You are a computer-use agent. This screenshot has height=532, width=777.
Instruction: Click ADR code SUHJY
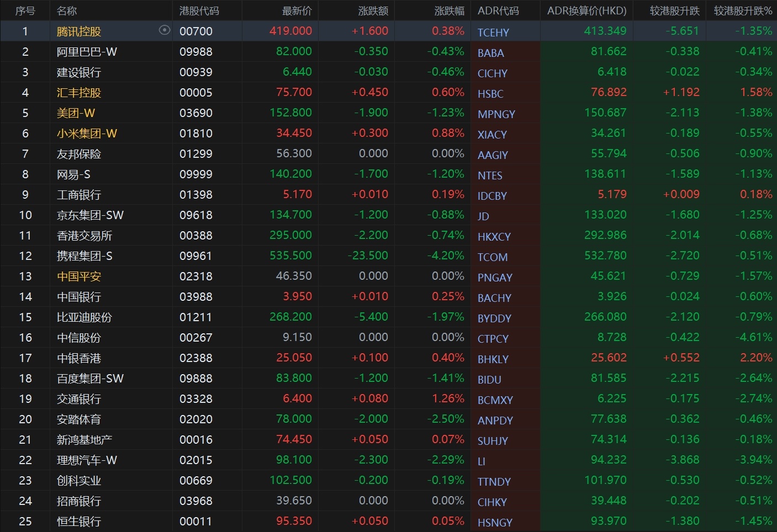click(x=493, y=441)
